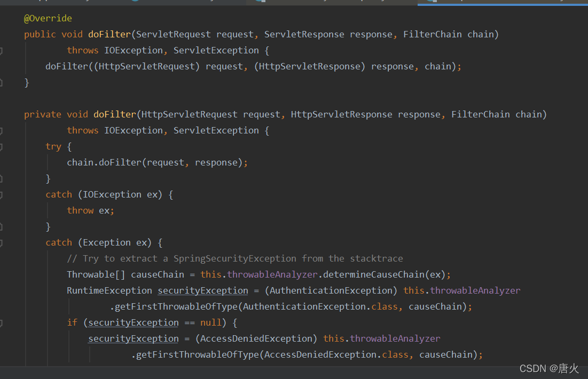Click doFilter method name in the public declaration
588x379 pixels.
[109, 35]
